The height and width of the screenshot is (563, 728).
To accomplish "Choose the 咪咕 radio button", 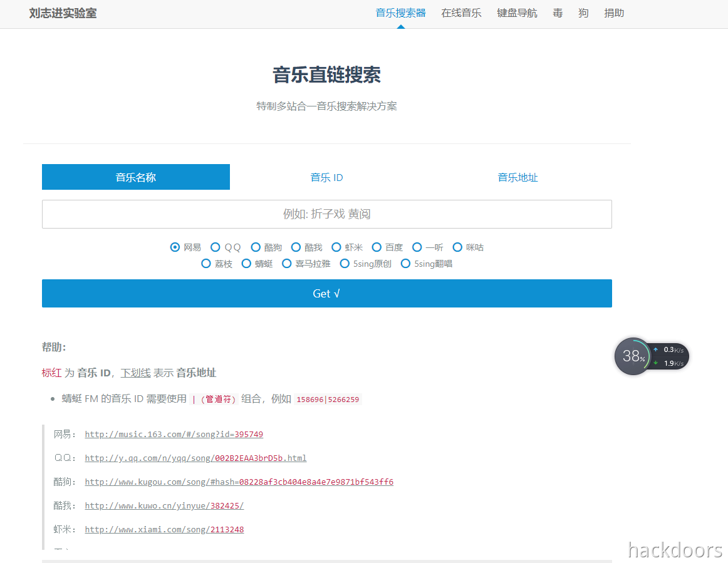I will pyautogui.click(x=457, y=247).
